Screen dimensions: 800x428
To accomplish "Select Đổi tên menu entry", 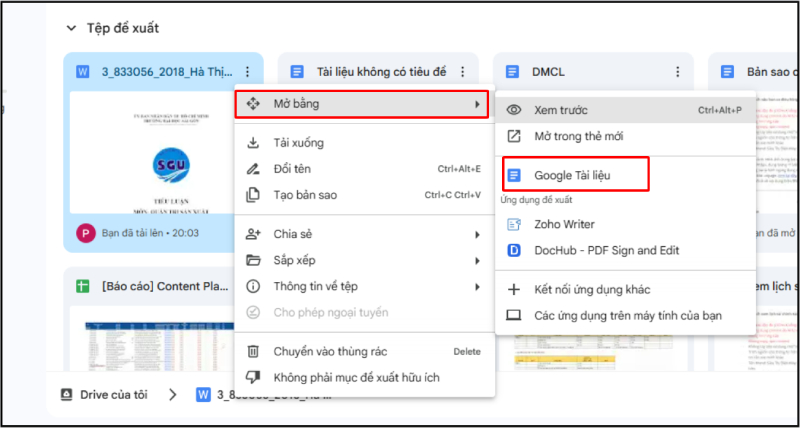I will 364,169.
